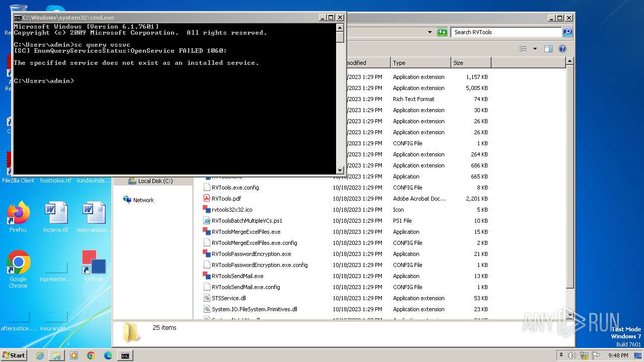Select RVToolsSendMail.exe.config file
Screen dimensions: 644x362
tap(246, 287)
